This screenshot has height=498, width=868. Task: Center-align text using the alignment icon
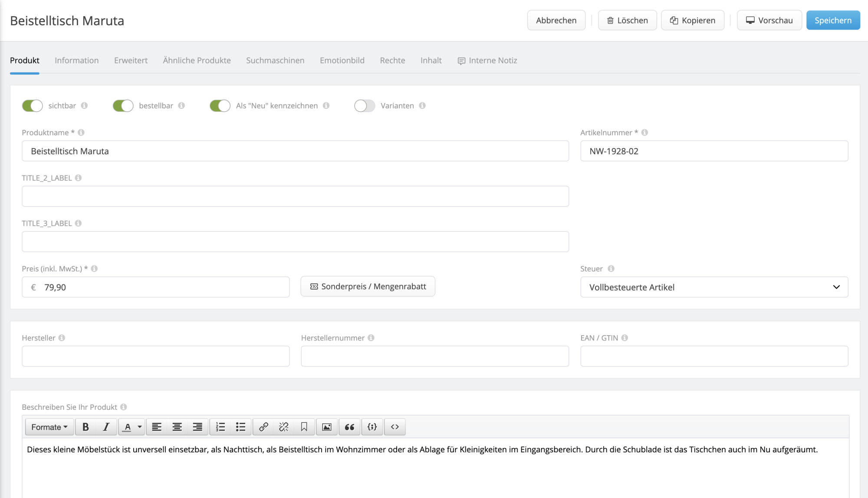177,427
